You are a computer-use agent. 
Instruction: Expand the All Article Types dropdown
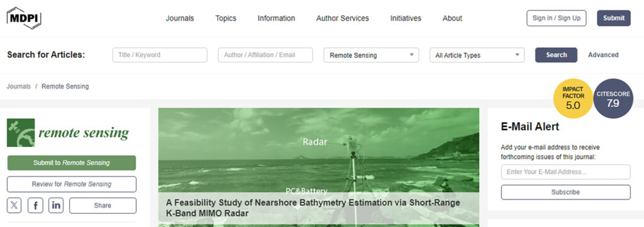[x=477, y=55]
